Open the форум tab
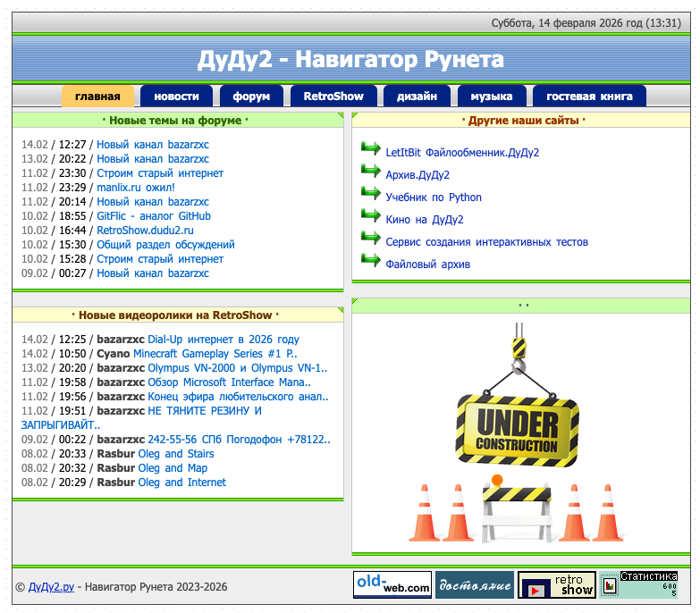 (251, 97)
